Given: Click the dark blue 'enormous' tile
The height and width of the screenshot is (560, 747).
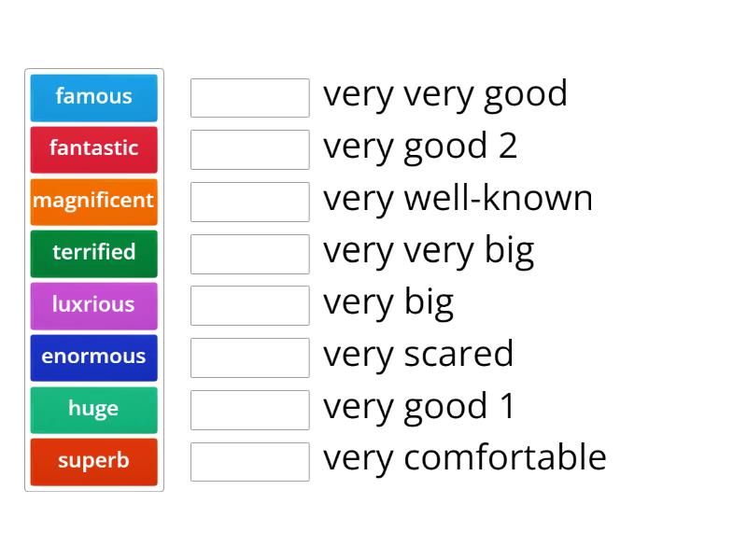Looking at the screenshot, I should coord(93,357).
